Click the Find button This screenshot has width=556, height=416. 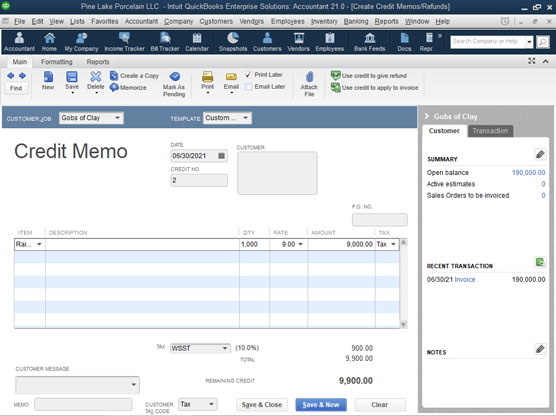16,88
